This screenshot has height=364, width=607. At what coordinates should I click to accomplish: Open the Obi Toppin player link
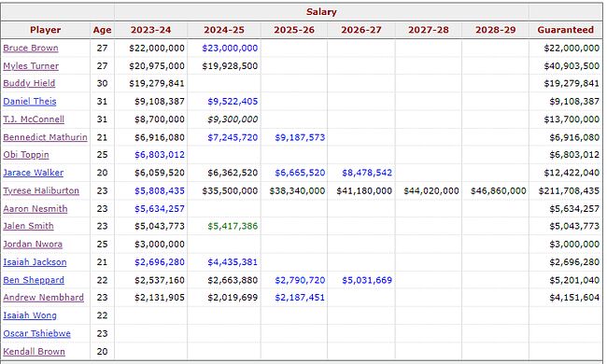(26, 155)
